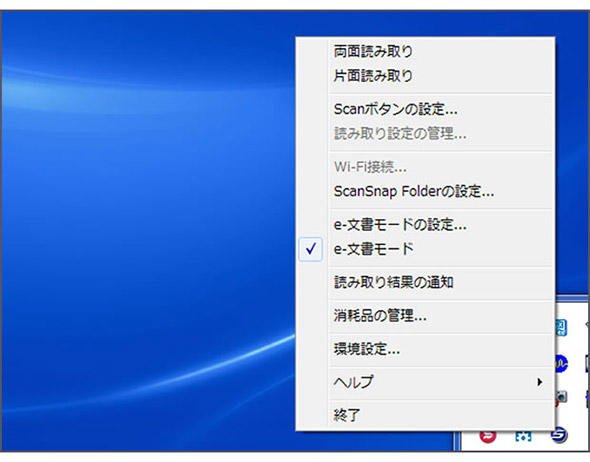This screenshot has width=590, height=462.
Task: Click the red circular tray icon
Action: [488, 436]
